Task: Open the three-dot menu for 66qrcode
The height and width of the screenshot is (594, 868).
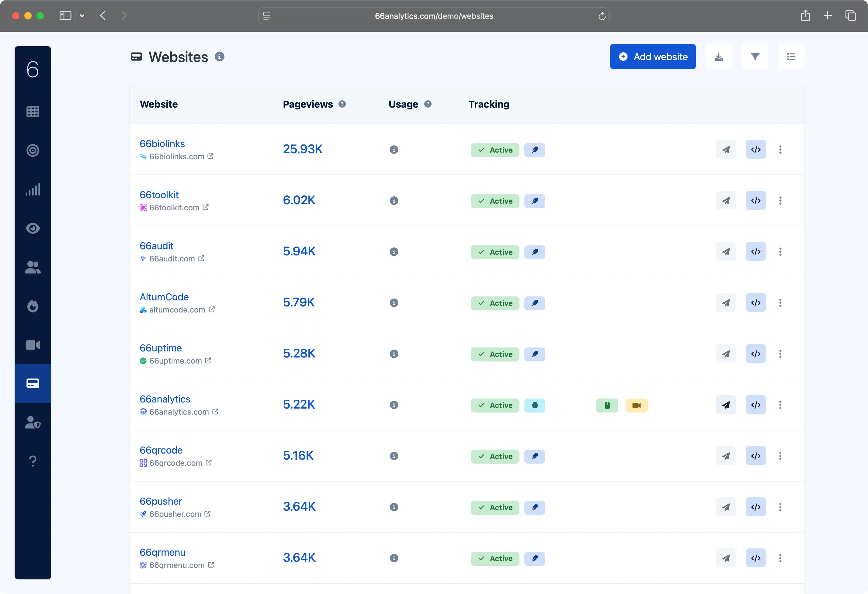Action: [x=780, y=456]
